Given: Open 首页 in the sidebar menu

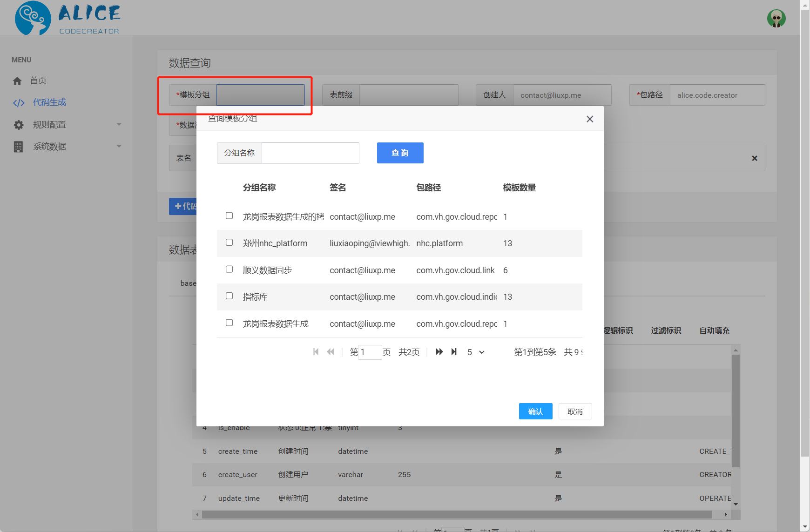Looking at the screenshot, I should click(38, 81).
